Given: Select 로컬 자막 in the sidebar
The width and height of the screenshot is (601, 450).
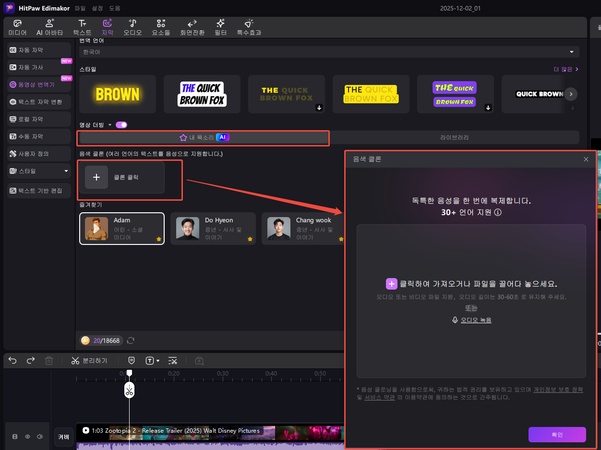Looking at the screenshot, I should (x=39, y=119).
